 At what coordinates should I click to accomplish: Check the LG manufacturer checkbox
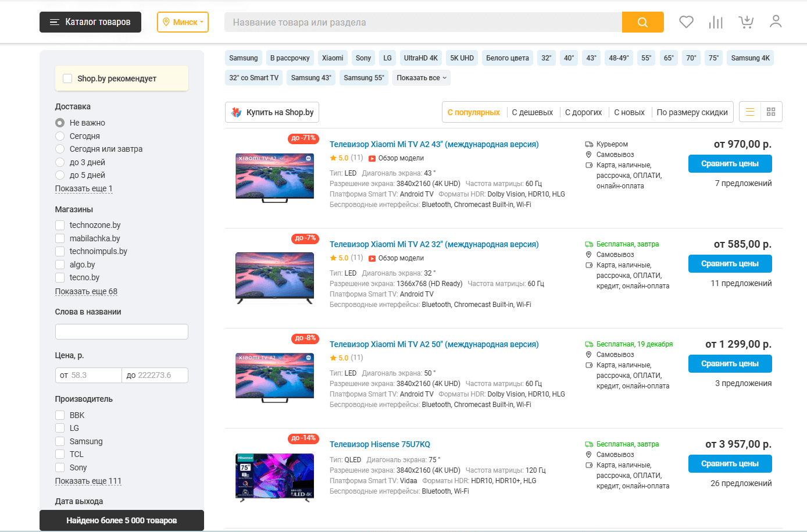[60, 428]
